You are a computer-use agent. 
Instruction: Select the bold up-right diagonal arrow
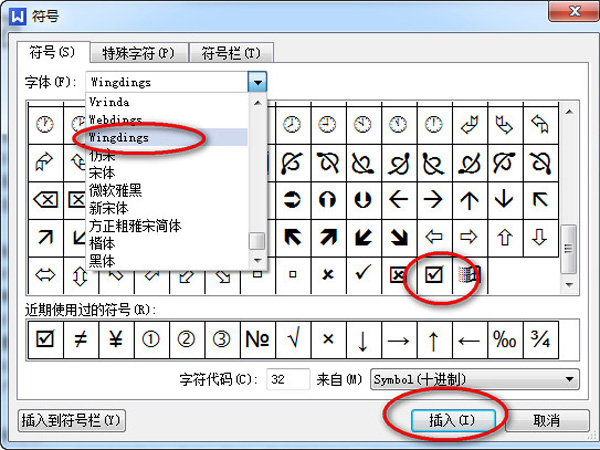pos(327,237)
